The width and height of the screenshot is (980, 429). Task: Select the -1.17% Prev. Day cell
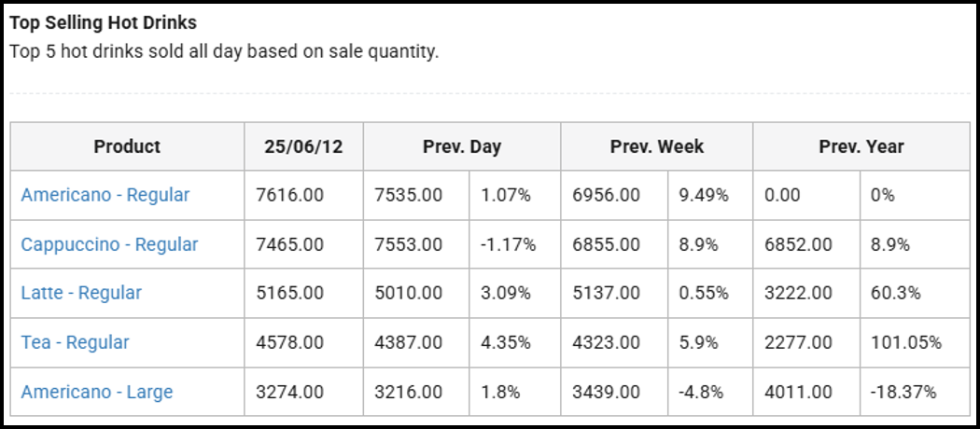tap(509, 244)
